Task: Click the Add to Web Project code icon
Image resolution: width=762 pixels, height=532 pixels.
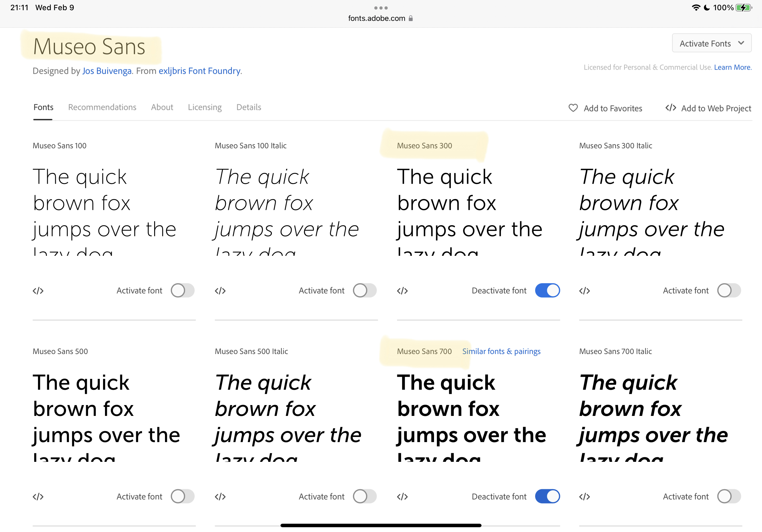Action: [x=670, y=108]
